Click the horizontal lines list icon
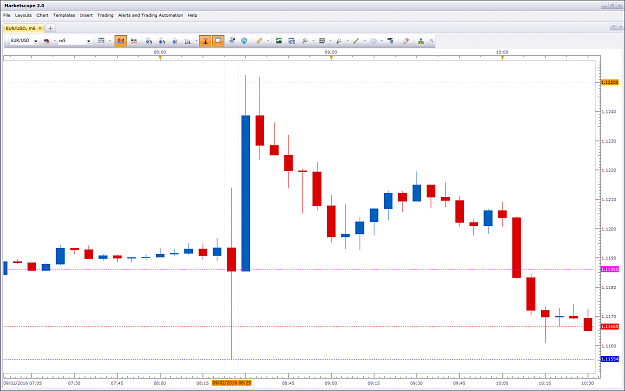This screenshot has width=625, height=391. [x=322, y=41]
